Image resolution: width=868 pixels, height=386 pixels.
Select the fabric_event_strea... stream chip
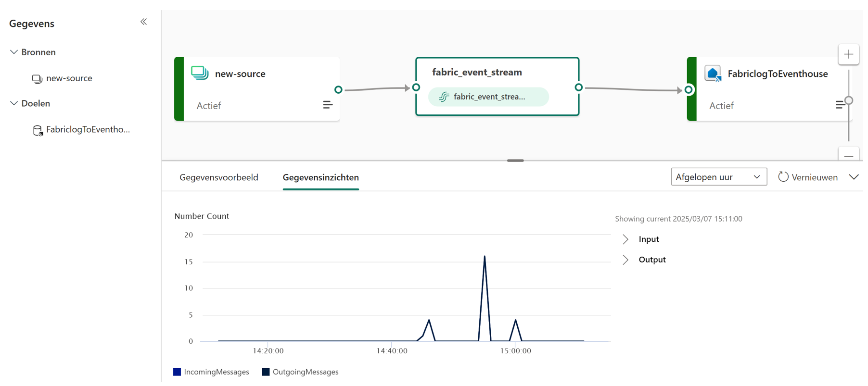488,97
